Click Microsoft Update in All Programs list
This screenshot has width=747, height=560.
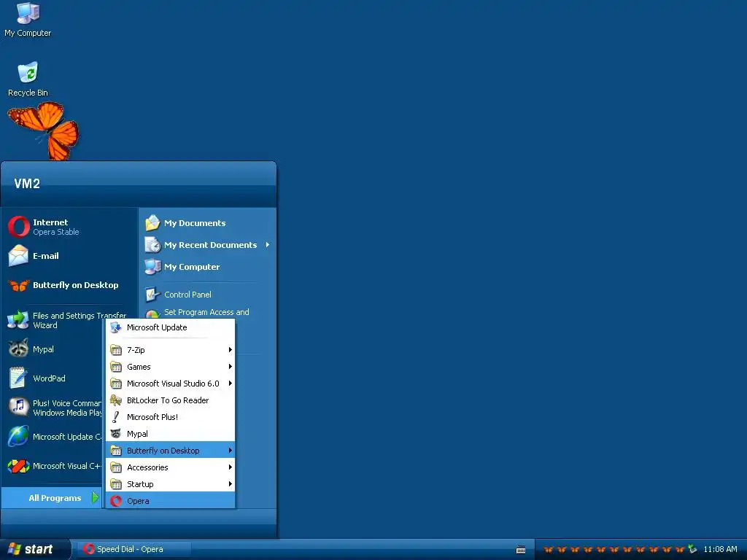(x=171, y=327)
